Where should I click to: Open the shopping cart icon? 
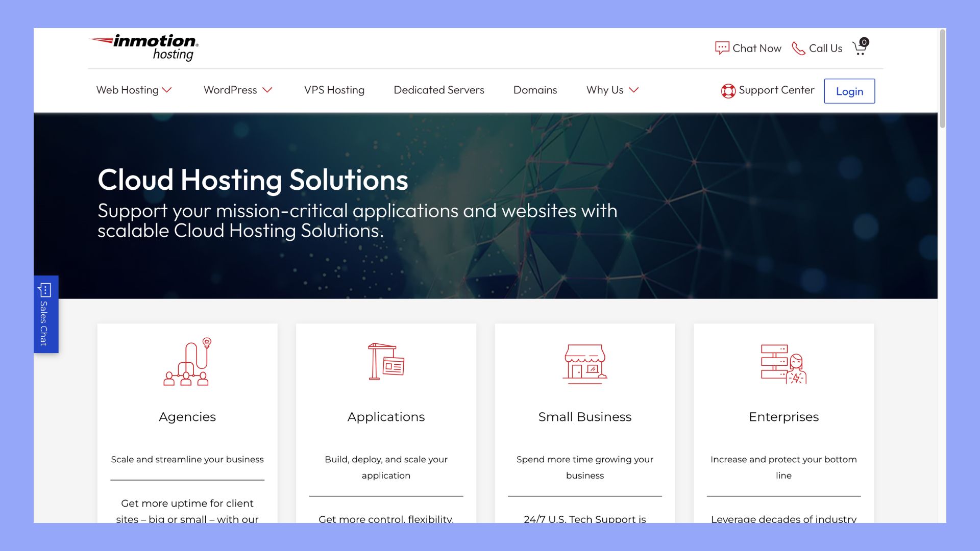(x=860, y=48)
